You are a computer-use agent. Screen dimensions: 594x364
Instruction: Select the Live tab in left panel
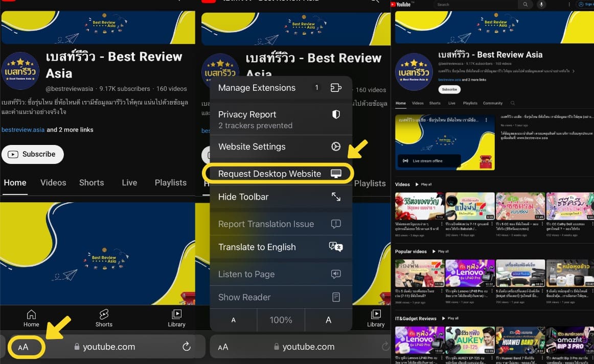[x=129, y=183]
